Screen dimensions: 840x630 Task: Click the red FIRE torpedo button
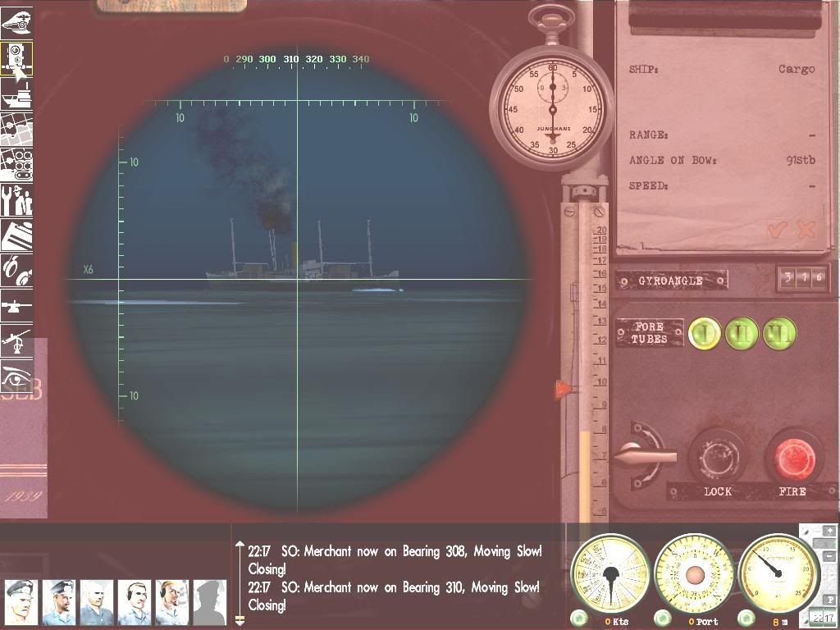tap(794, 459)
